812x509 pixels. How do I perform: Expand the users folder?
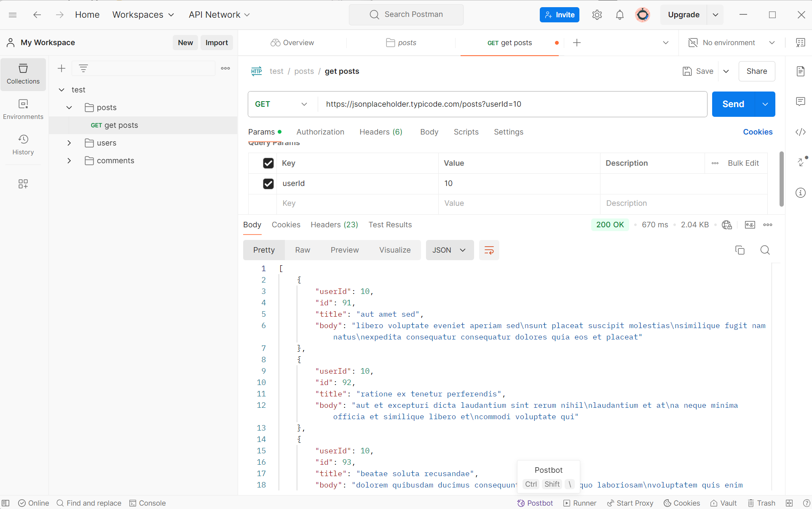(x=70, y=143)
